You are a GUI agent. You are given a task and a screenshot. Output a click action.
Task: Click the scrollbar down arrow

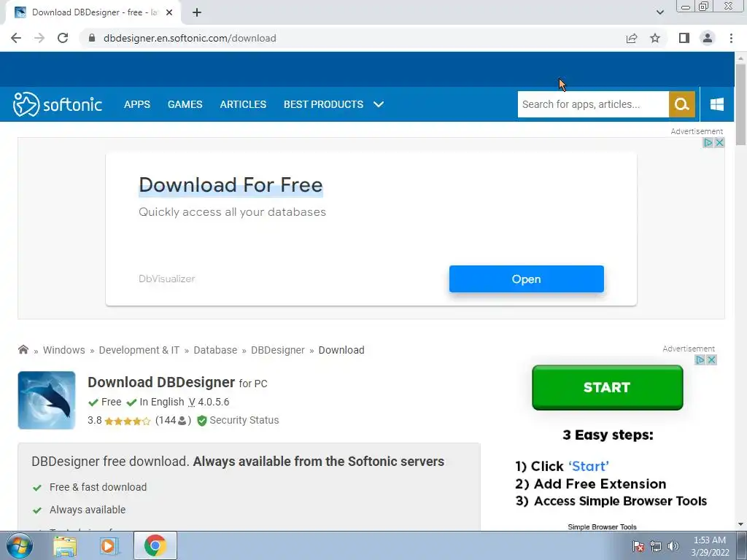point(740,524)
